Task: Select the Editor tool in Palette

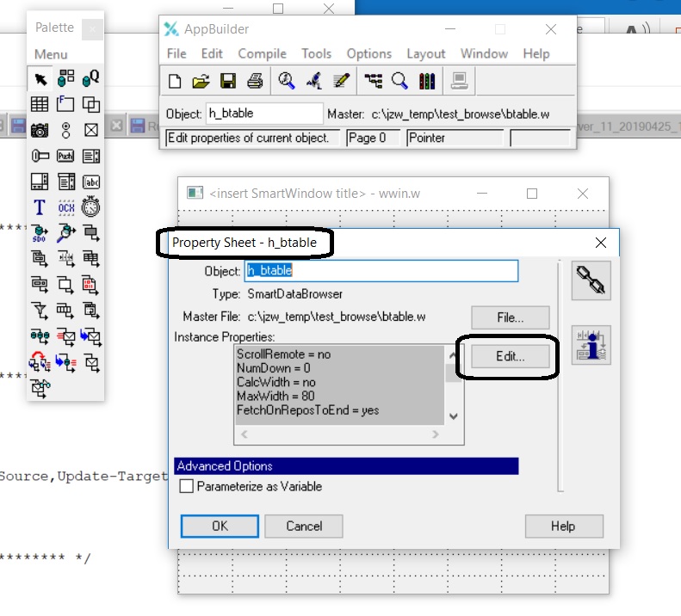Action: [x=40, y=182]
